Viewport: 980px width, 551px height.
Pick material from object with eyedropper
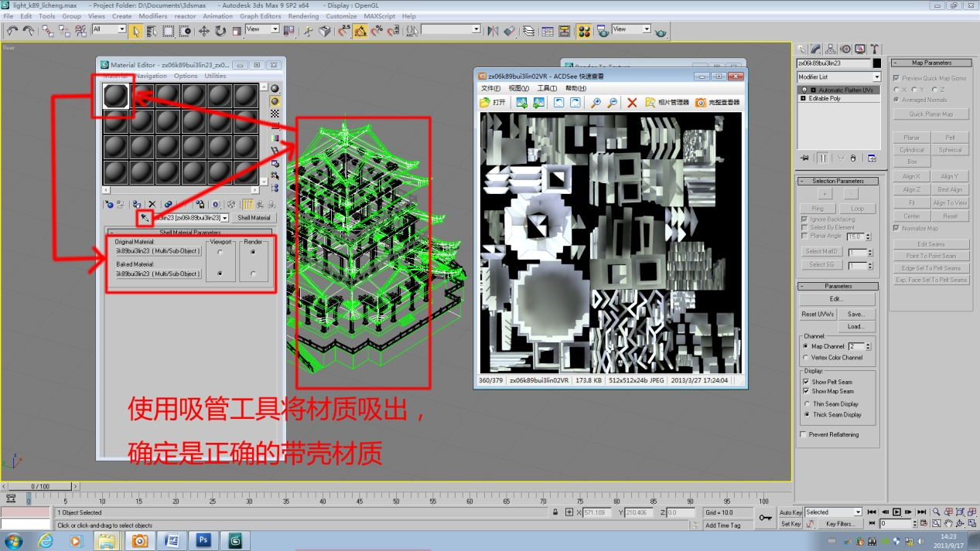[144, 219]
